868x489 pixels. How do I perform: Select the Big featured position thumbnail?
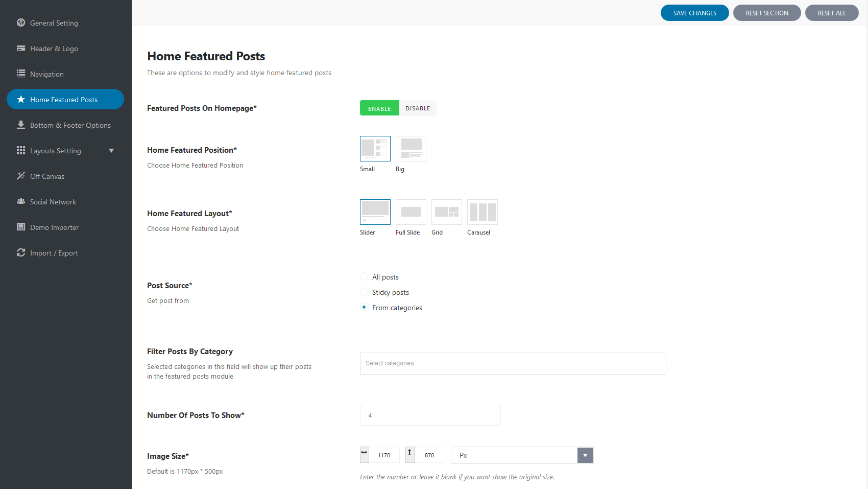pos(411,149)
